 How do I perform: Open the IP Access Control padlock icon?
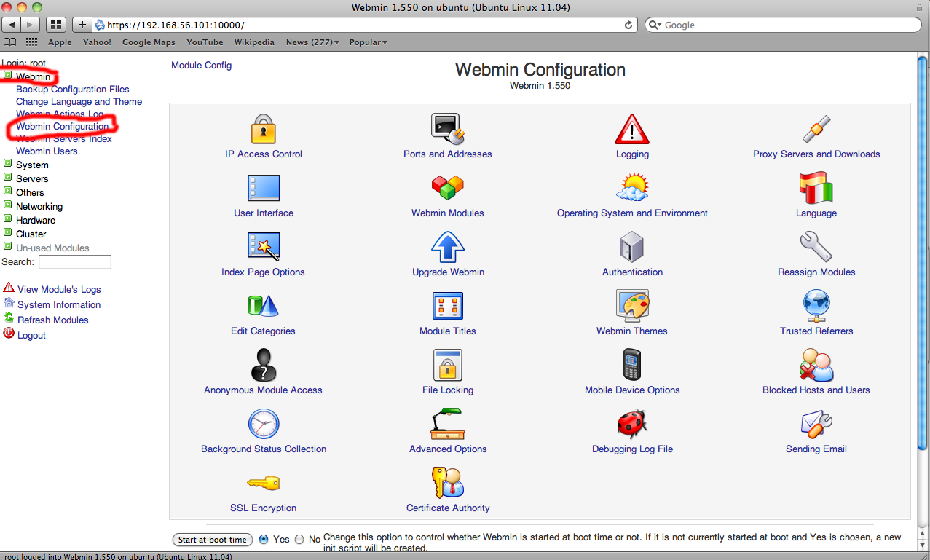(x=264, y=129)
